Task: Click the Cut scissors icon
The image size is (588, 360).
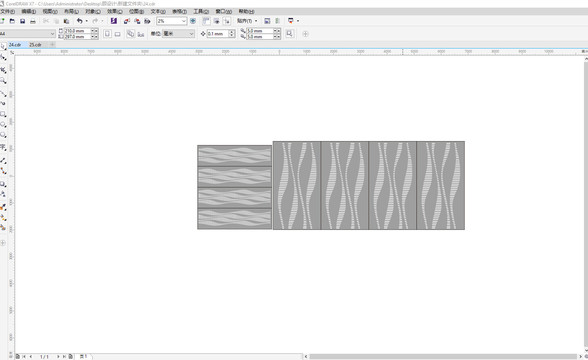Action: (x=46, y=21)
